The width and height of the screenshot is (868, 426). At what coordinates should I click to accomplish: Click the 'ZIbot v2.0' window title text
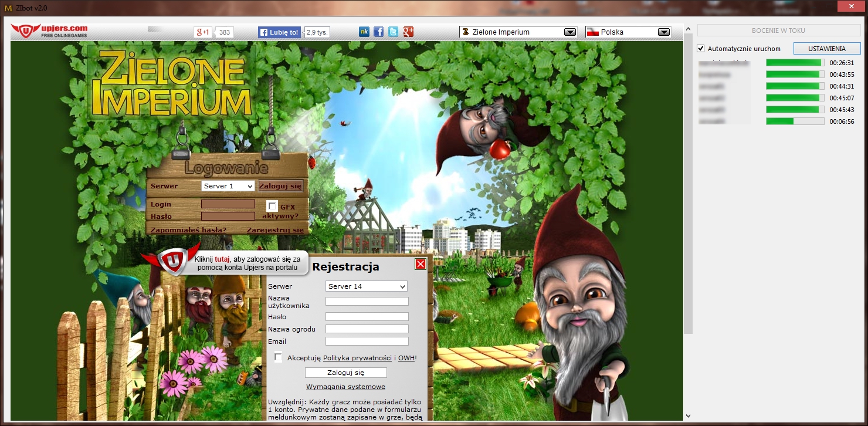point(32,8)
